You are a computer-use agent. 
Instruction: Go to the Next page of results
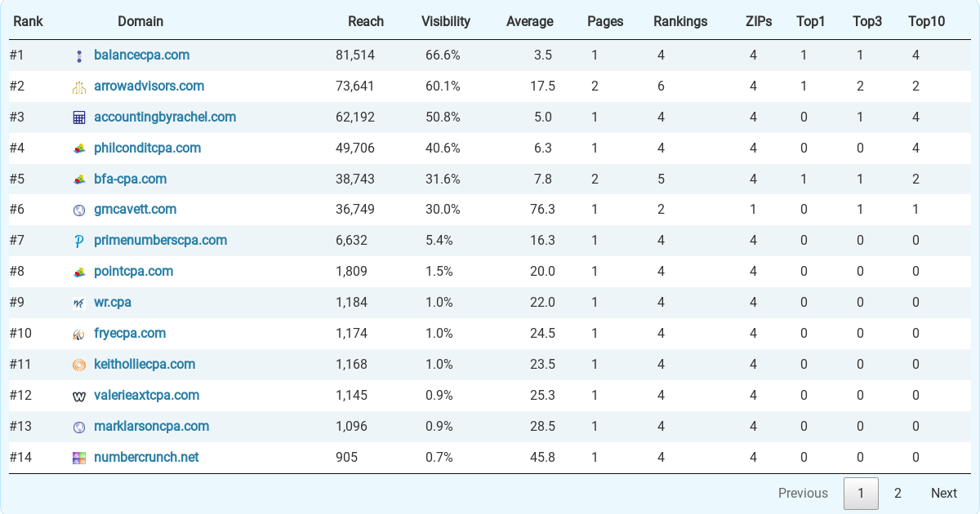point(944,493)
